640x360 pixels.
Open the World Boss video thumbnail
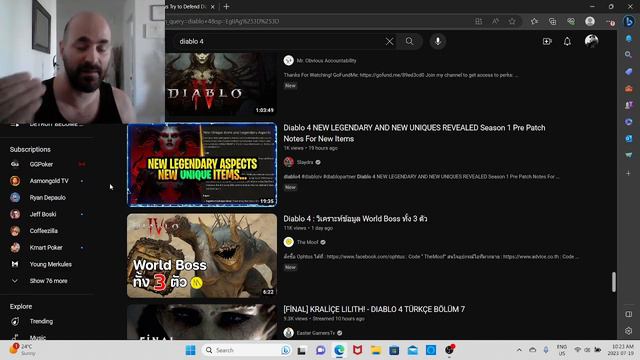click(202, 256)
